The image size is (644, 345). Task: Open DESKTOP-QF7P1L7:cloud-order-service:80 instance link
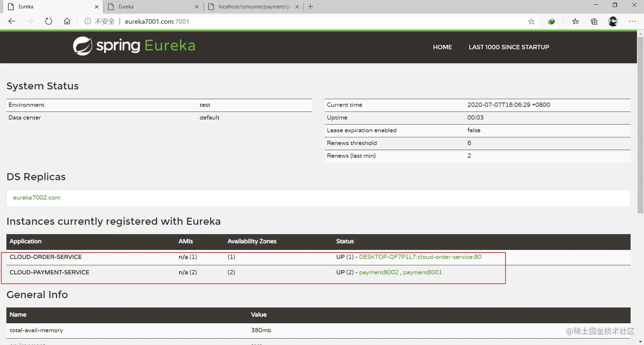pyautogui.click(x=420, y=257)
